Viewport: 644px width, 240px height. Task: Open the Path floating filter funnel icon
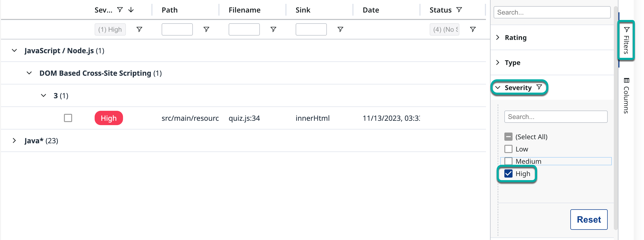[x=206, y=29]
